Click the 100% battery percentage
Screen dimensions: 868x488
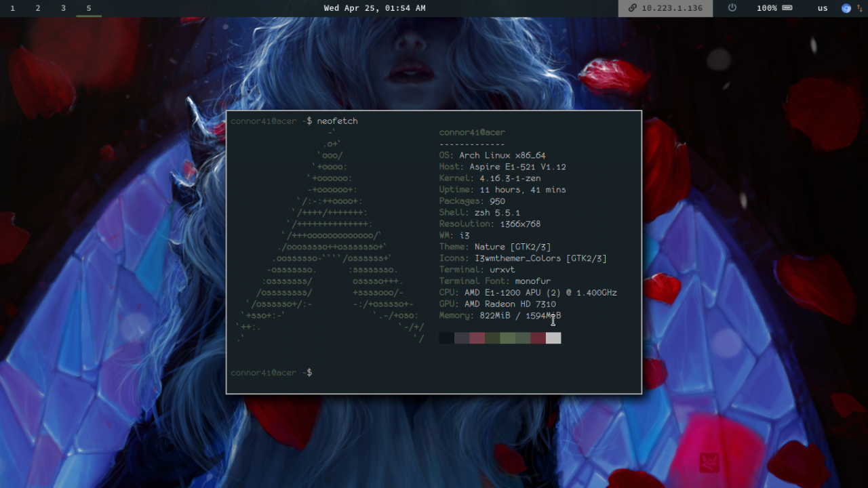coord(767,8)
